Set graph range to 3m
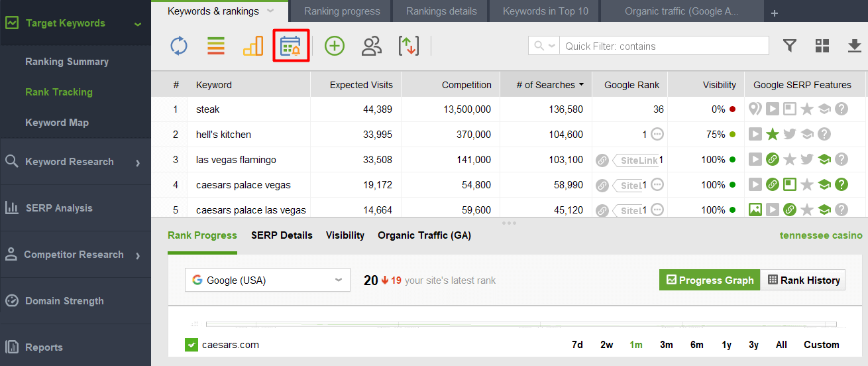This screenshot has height=366, width=868. click(667, 345)
